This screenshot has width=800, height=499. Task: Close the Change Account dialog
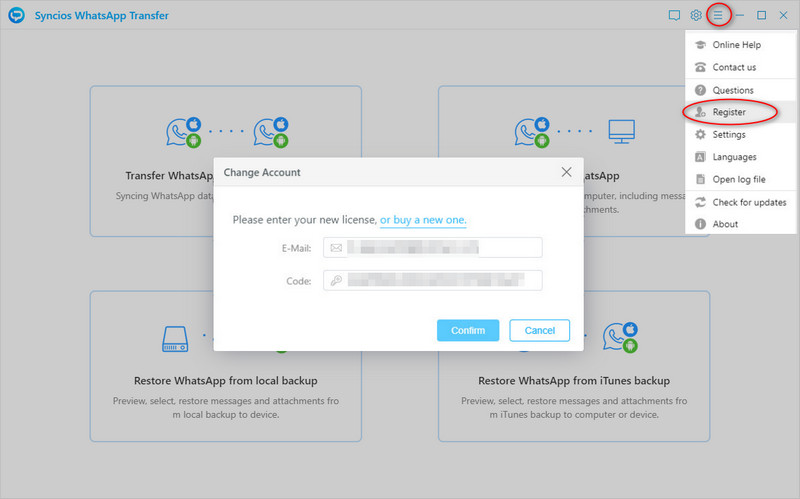point(566,172)
